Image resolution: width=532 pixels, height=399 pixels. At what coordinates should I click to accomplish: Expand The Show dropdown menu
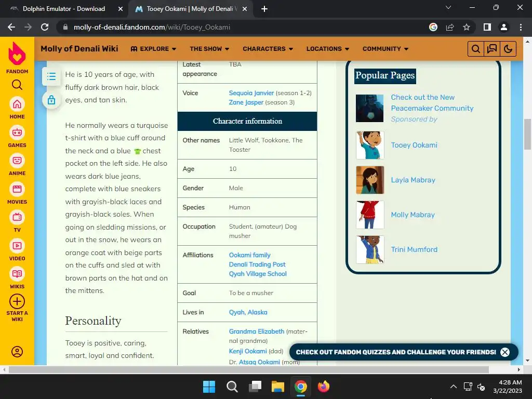[209, 49]
